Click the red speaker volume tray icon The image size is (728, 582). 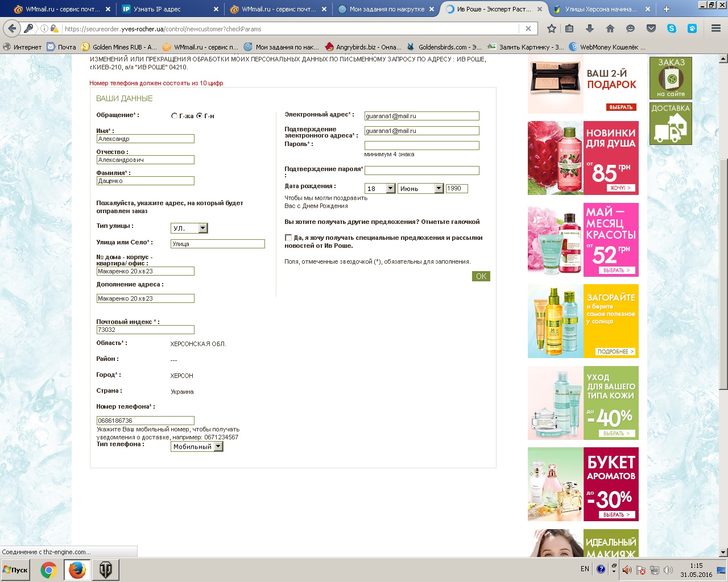pyautogui.click(x=626, y=570)
